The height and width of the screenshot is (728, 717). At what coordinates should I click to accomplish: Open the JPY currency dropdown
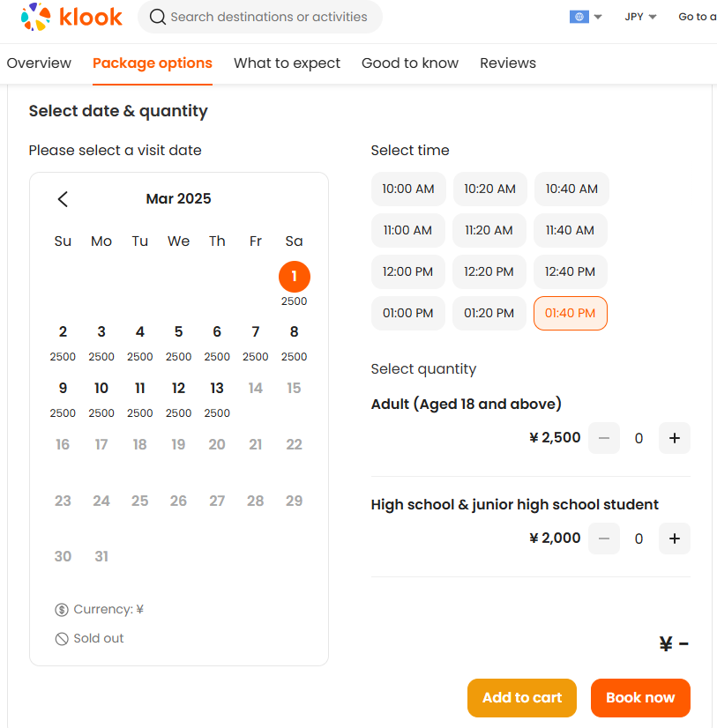tap(640, 17)
